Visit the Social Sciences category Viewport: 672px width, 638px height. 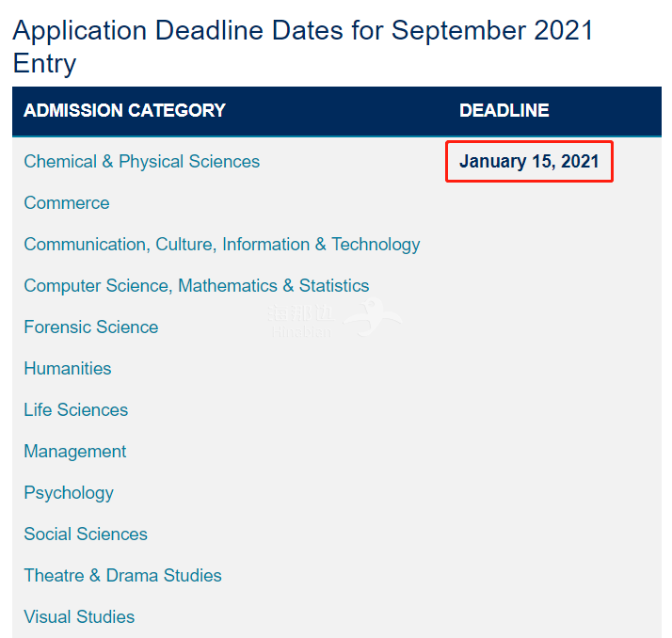click(85, 534)
